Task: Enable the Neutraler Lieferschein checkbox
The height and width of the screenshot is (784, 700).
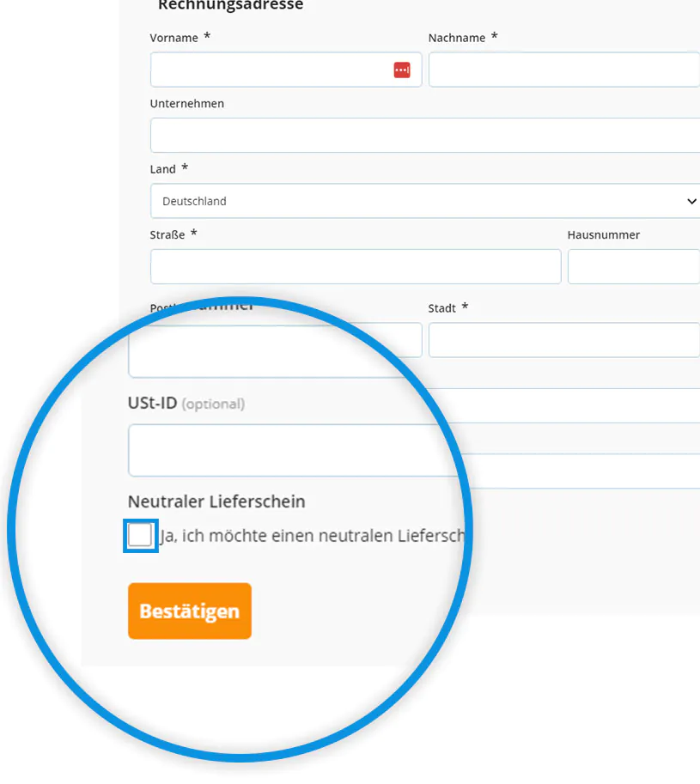Action: coord(141,536)
